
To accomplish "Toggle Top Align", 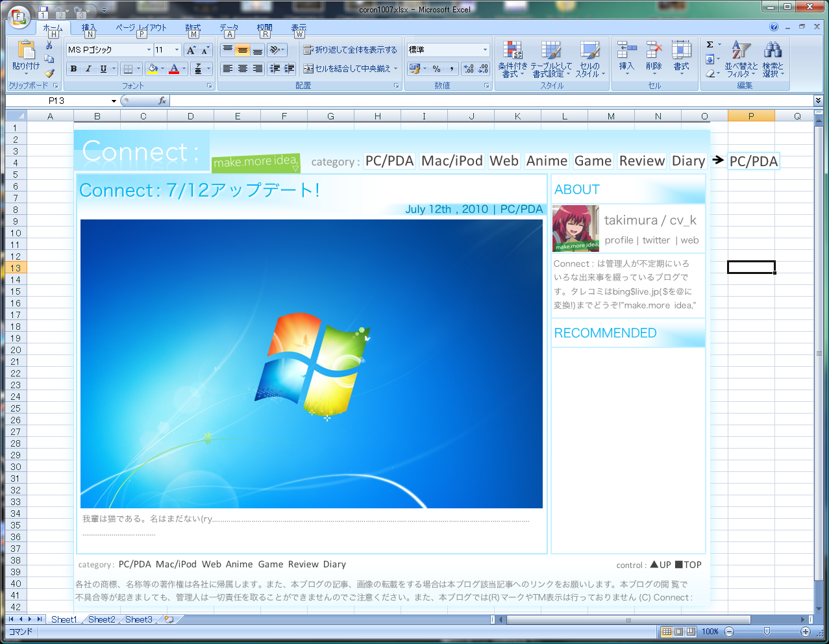I will [x=228, y=50].
